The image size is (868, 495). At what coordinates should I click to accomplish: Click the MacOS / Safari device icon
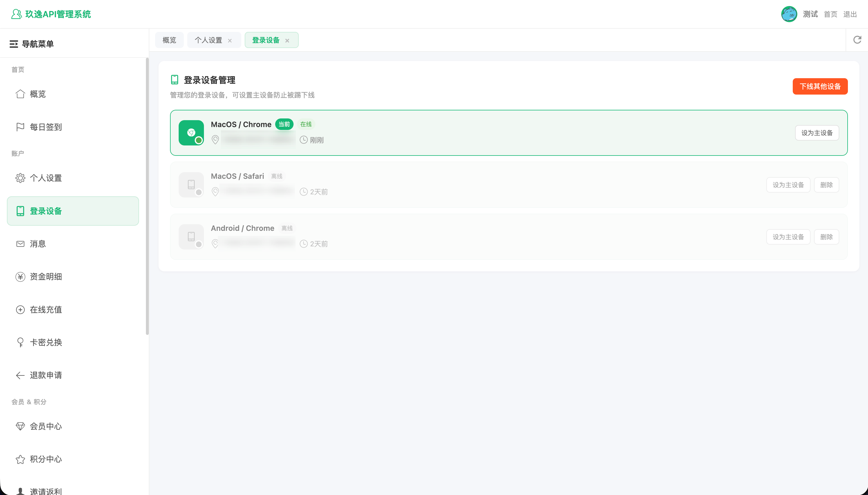click(191, 185)
